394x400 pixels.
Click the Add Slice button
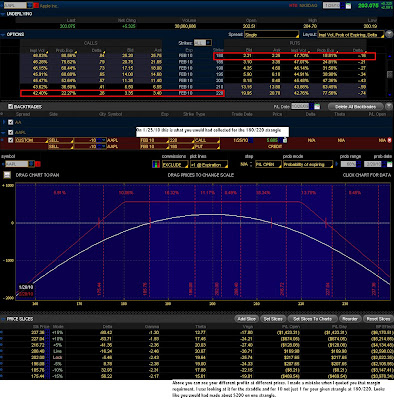(246, 319)
